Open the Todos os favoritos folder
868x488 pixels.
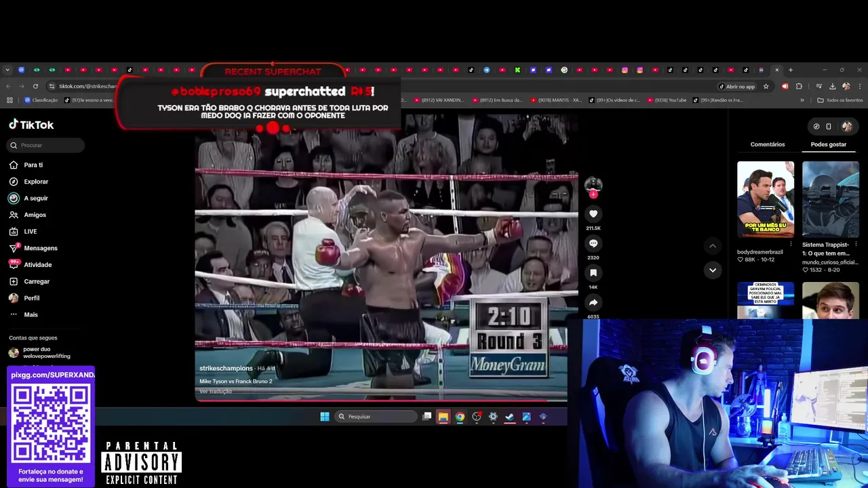coord(840,100)
